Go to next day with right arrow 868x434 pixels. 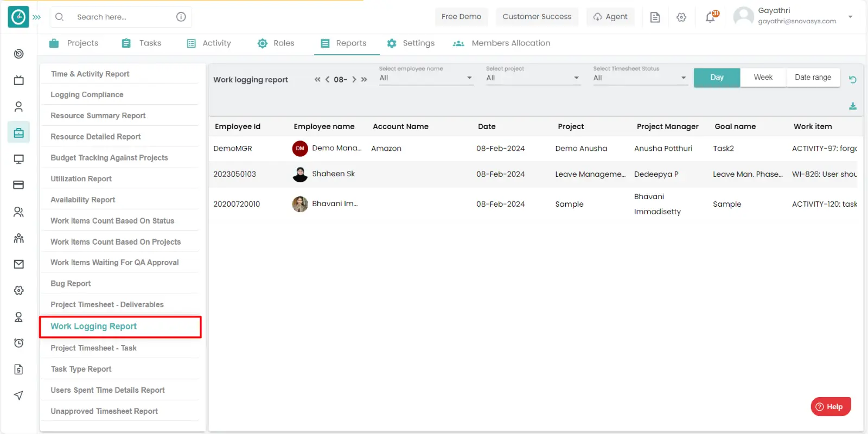[354, 79]
